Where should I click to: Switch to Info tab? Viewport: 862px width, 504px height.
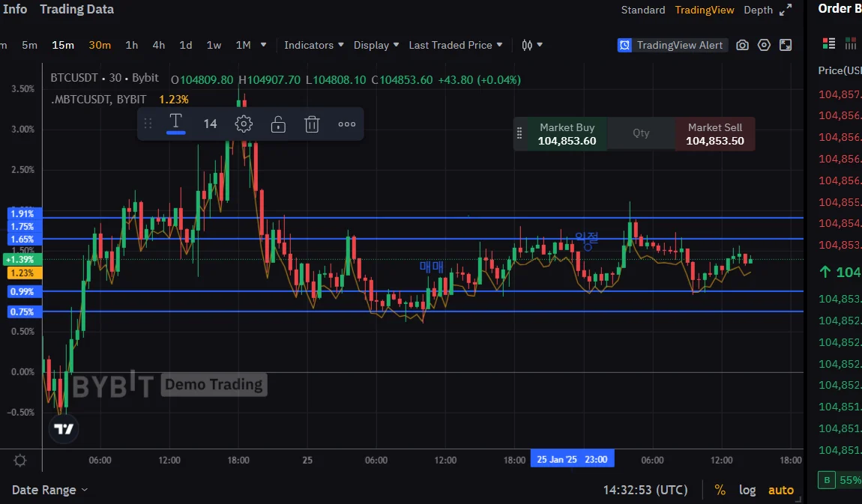pyautogui.click(x=15, y=9)
